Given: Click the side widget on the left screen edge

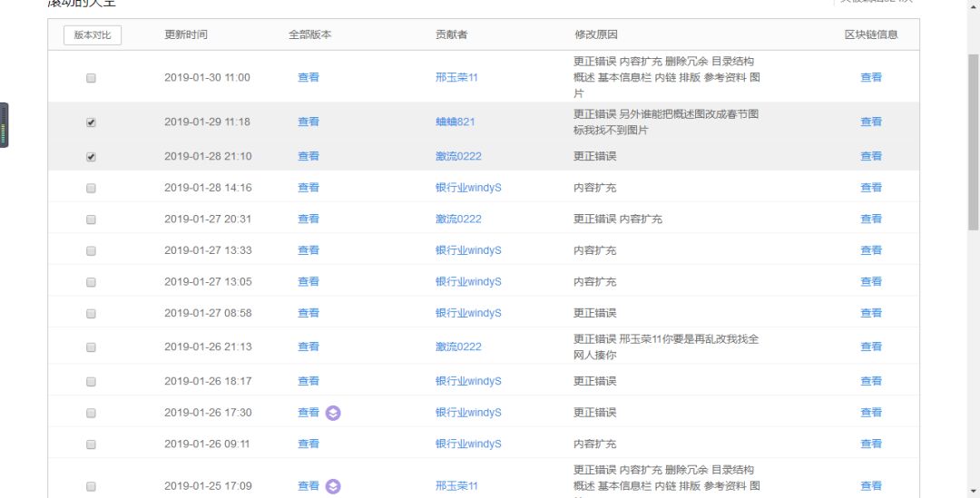Looking at the screenshot, I should (x=4, y=125).
